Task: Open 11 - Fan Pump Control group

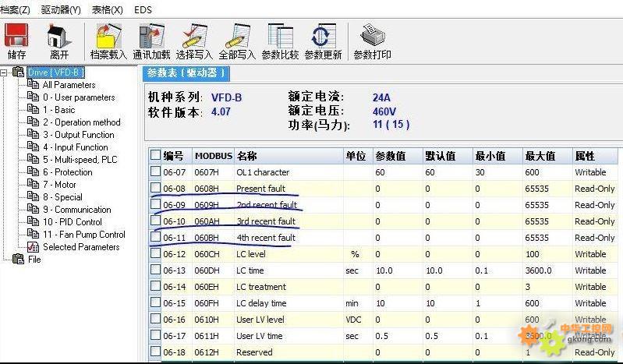Action: point(83,235)
